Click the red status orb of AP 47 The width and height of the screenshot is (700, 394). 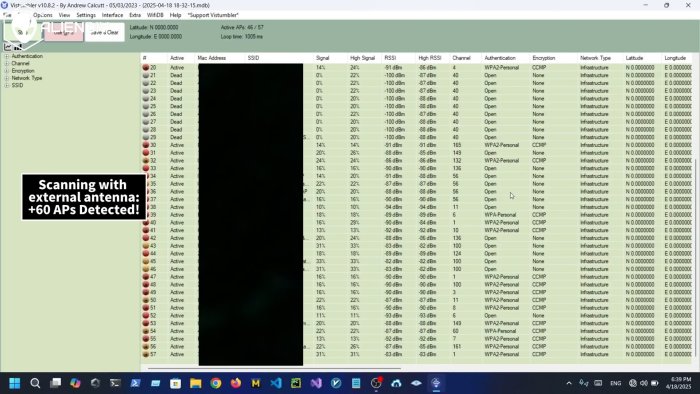point(146,277)
